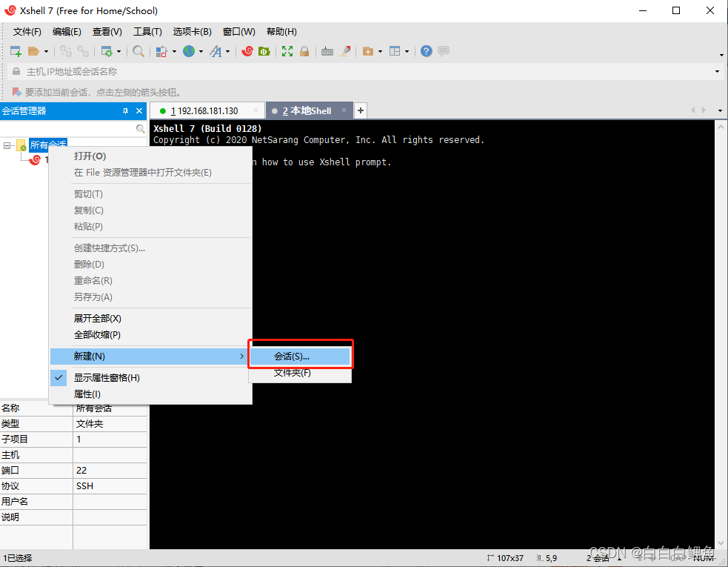Click 文件夹 type value cell
The image size is (728, 567).
coord(110,424)
